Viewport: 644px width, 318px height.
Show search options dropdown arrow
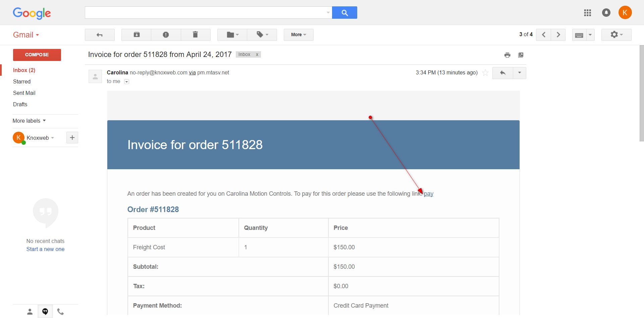coord(328,13)
